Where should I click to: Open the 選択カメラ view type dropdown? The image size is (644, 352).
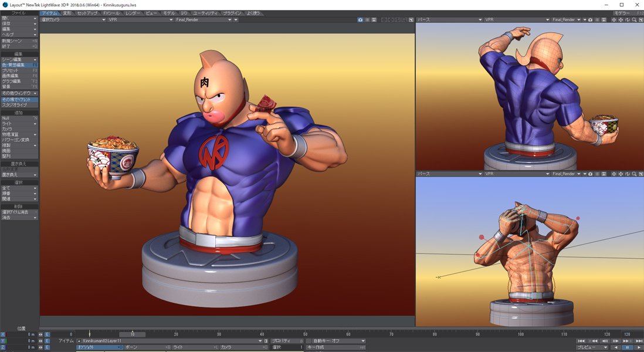click(x=73, y=20)
